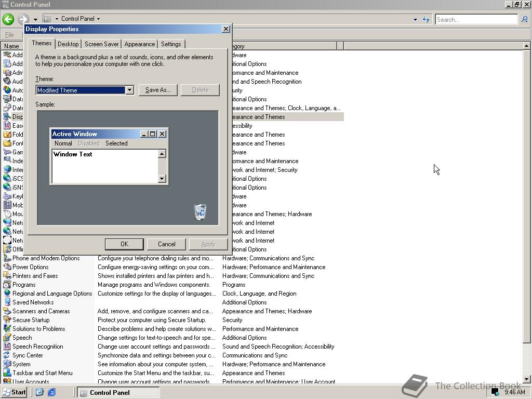Viewport: 532px width, 399px height.
Task: Click the Scanners and Cameras icon
Action: (7, 311)
